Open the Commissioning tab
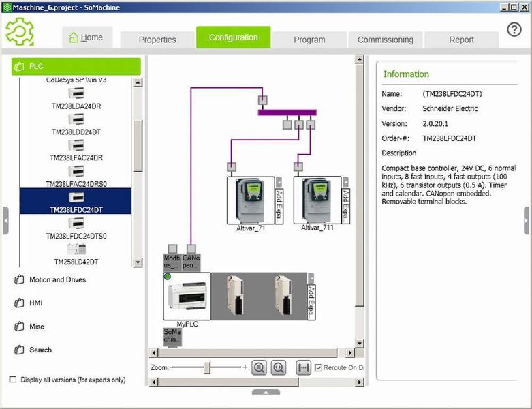The image size is (532, 409). (x=385, y=40)
